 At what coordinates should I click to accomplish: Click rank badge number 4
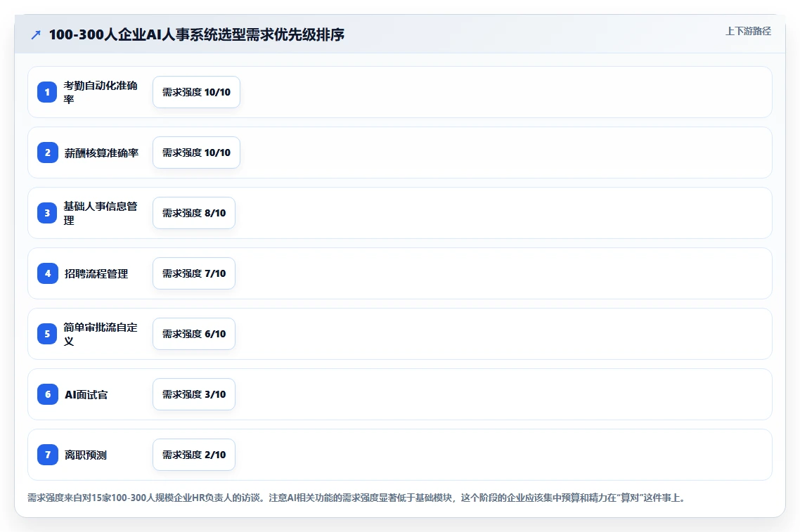pos(47,273)
